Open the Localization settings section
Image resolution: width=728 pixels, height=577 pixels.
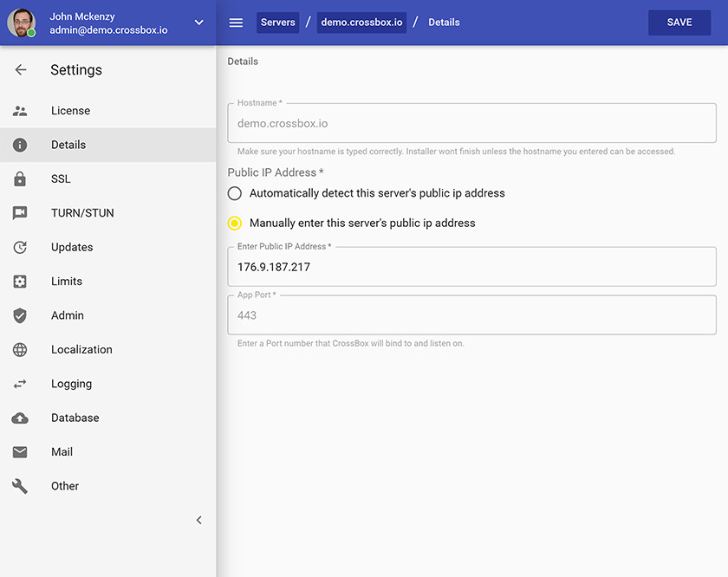pyautogui.click(x=107, y=349)
